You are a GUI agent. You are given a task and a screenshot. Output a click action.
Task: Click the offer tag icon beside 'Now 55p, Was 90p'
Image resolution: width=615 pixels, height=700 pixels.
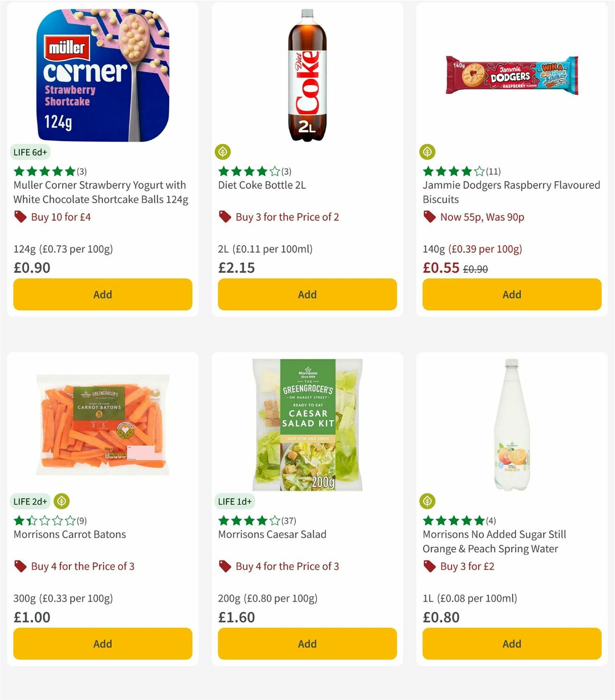[430, 217]
